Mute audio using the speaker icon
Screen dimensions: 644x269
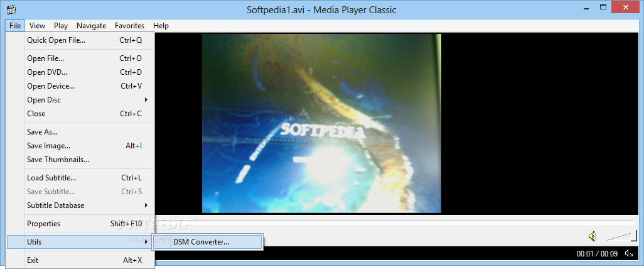[x=592, y=236]
